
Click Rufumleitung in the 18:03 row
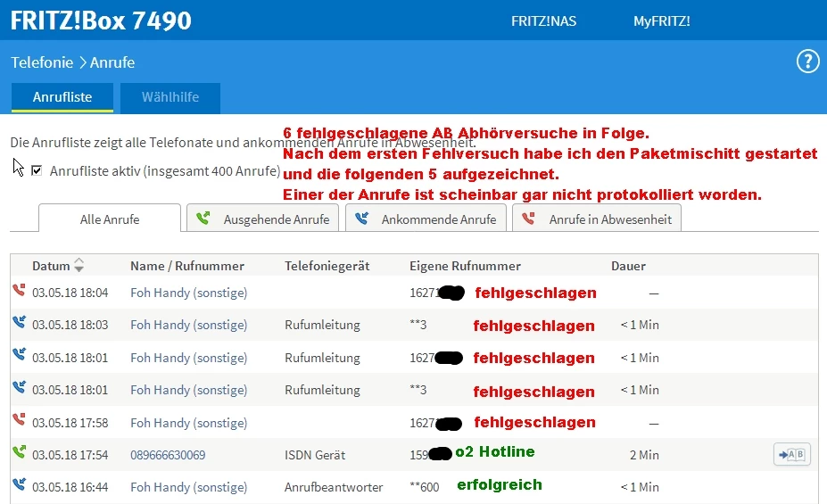[x=322, y=325]
